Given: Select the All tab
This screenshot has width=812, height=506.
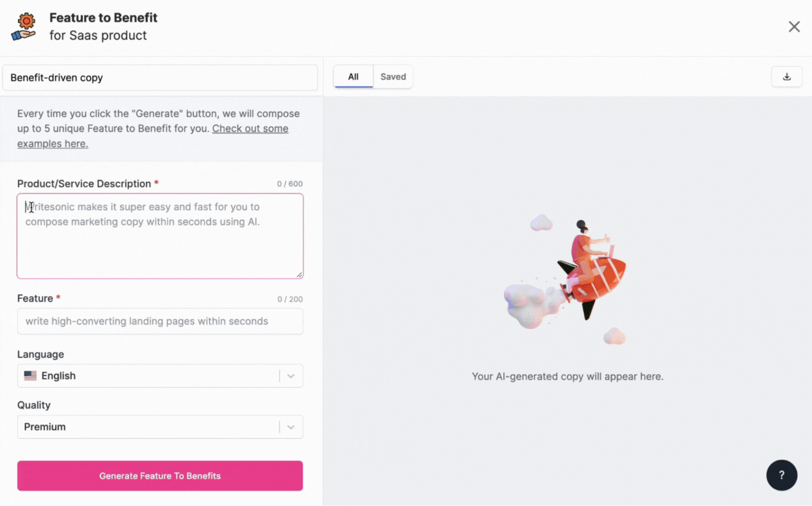Looking at the screenshot, I should tap(353, 76).
